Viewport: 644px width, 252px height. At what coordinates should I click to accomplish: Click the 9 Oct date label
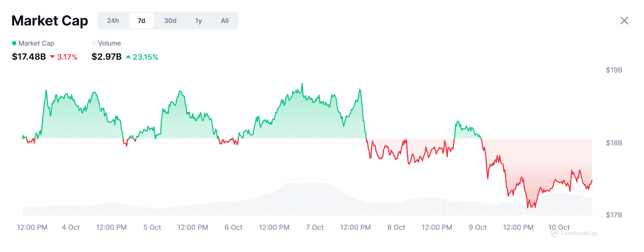[477, 227]
